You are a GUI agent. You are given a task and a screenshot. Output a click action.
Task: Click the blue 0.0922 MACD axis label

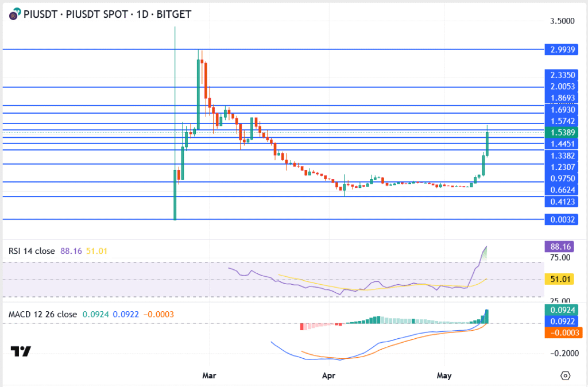pos(563,322)
